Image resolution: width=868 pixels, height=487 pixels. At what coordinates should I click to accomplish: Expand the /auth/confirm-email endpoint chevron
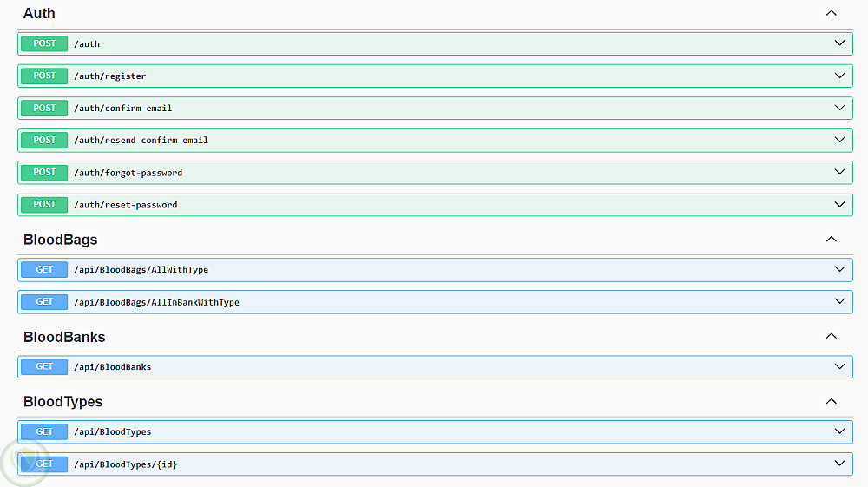[839, 108]
